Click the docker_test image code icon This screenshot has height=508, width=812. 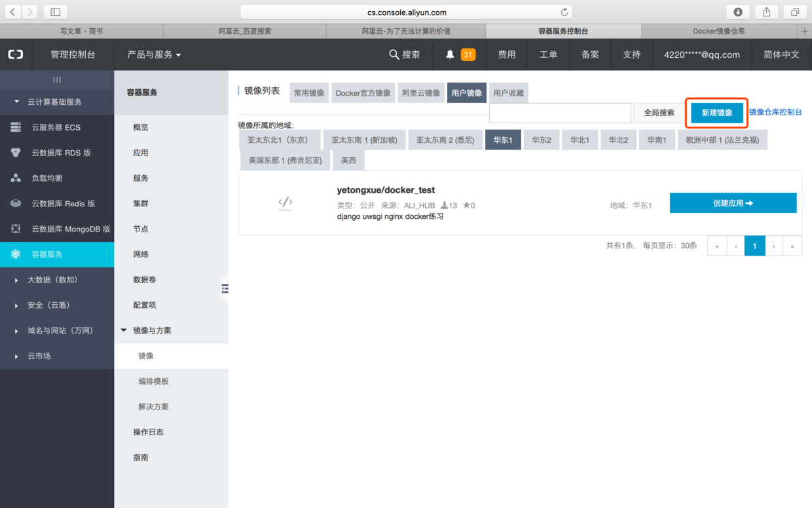click(285, 203)
